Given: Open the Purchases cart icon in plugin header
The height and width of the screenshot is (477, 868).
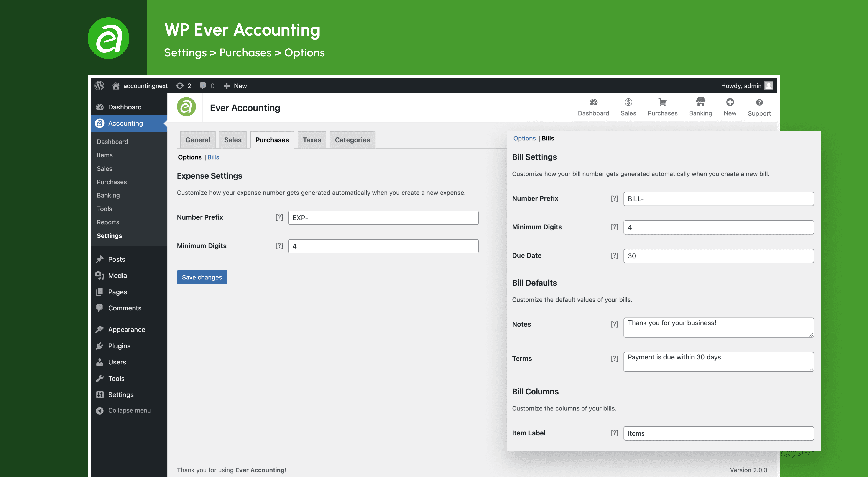Looking at the screenshot, I should tap(663, 102).
